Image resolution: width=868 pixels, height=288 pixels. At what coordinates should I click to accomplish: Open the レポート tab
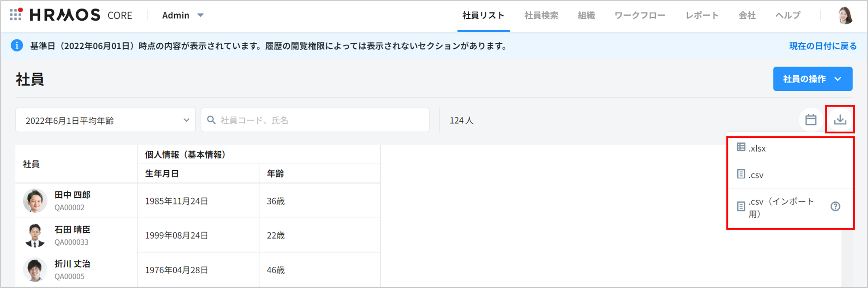click(702, 16)
